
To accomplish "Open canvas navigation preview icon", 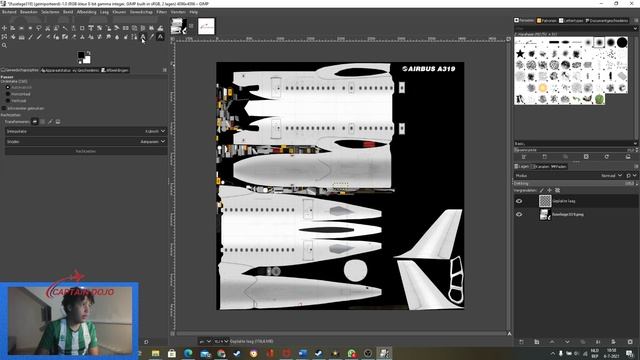I will click(x=509, y=333).
